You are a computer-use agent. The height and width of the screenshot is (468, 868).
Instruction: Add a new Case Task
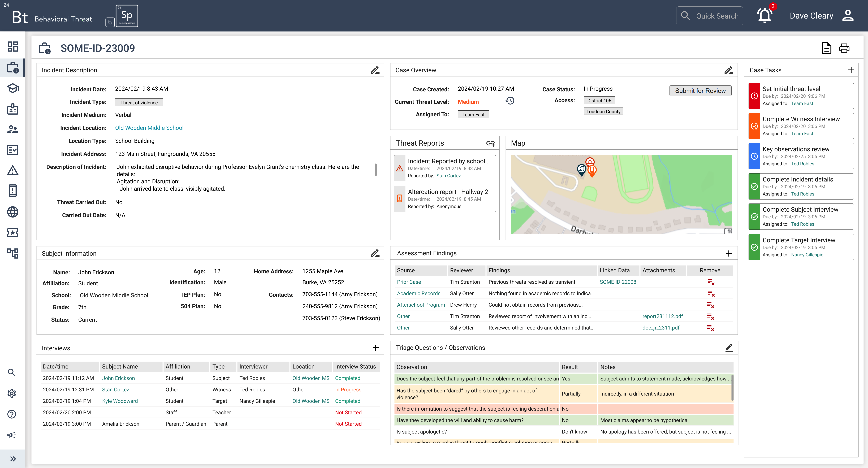pyautogui.click(x=851, y=70)
